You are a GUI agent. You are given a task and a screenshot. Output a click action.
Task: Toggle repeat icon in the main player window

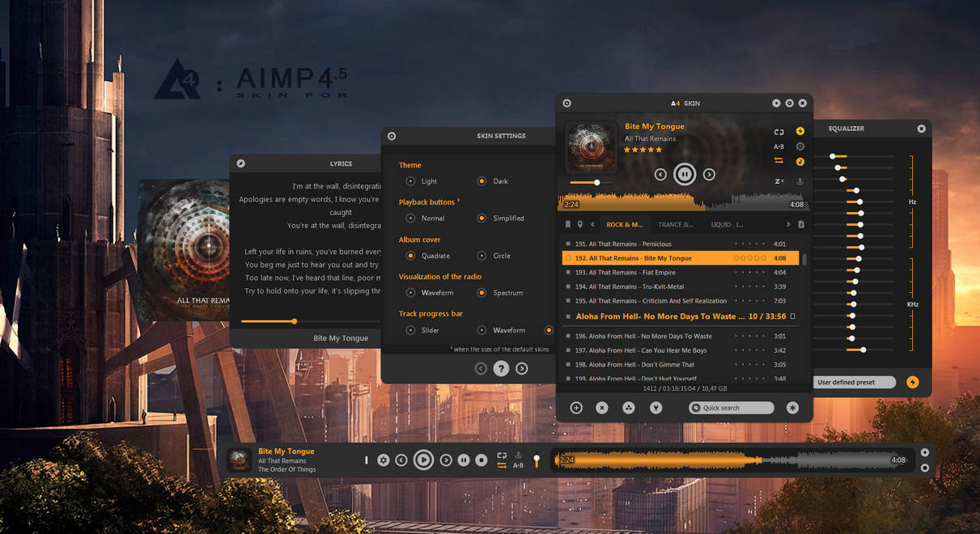click(x=778, y=131)
